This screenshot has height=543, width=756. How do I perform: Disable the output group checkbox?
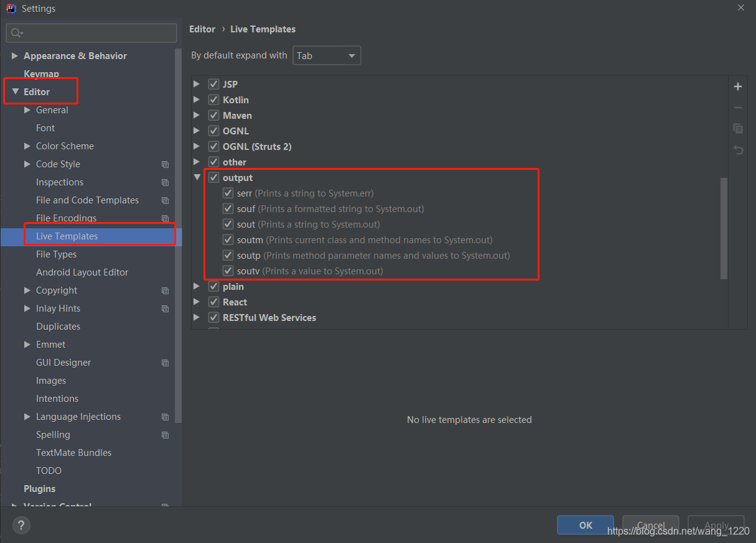tap(214, 177)
